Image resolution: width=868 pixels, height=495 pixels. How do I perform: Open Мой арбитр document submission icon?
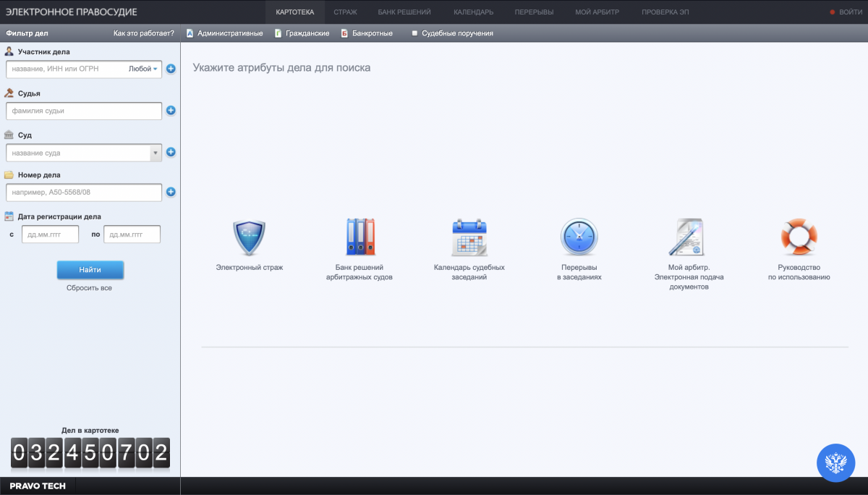[686, 237]
